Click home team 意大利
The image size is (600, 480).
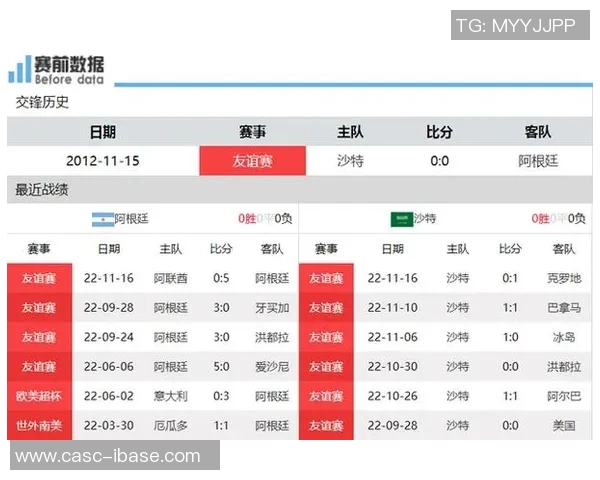[x=171, y=396]
